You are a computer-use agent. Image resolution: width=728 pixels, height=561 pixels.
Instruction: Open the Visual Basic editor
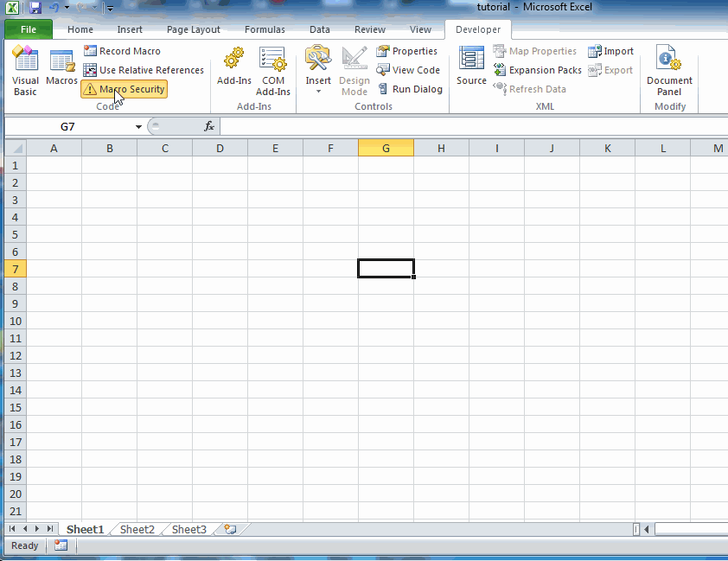pos(25,71)
